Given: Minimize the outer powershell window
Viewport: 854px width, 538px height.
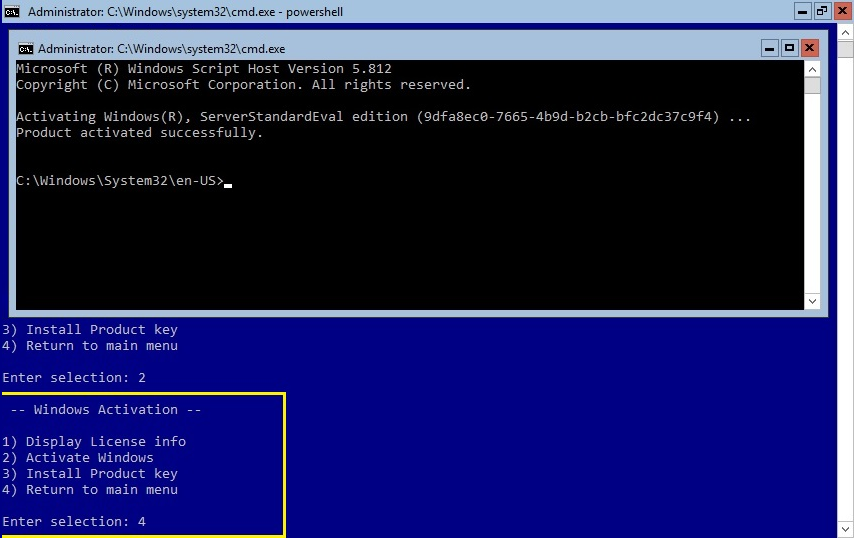Looking at the screenshot, I should (x=804, y=10).
